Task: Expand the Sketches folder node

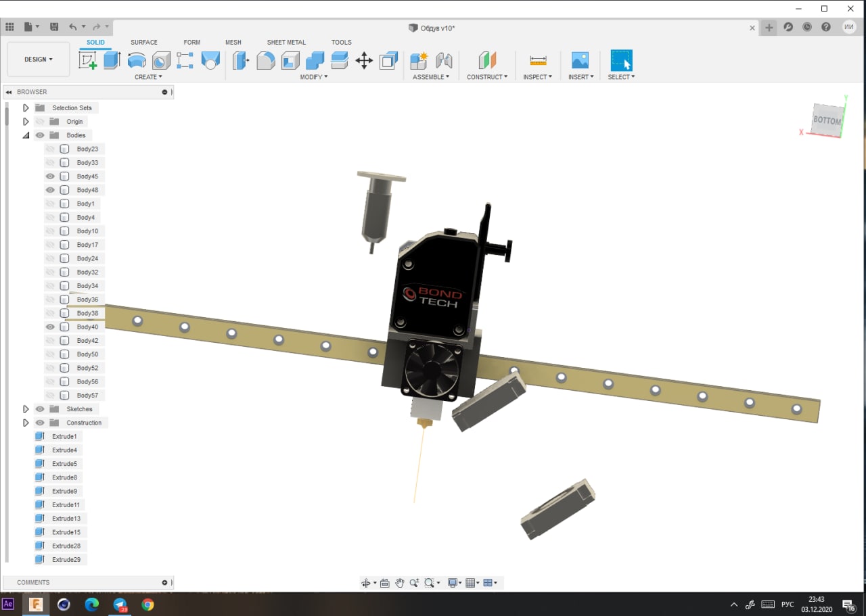Action: point(26,409)
